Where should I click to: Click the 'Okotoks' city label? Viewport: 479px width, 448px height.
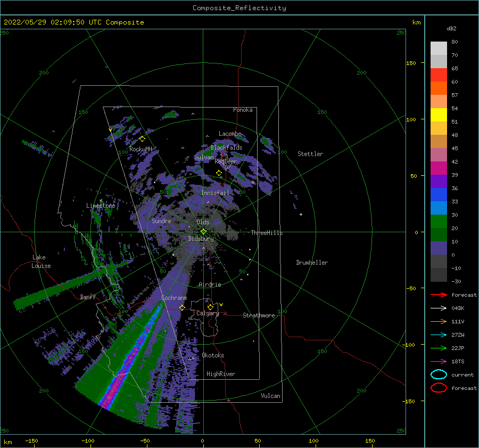(213, 355)
